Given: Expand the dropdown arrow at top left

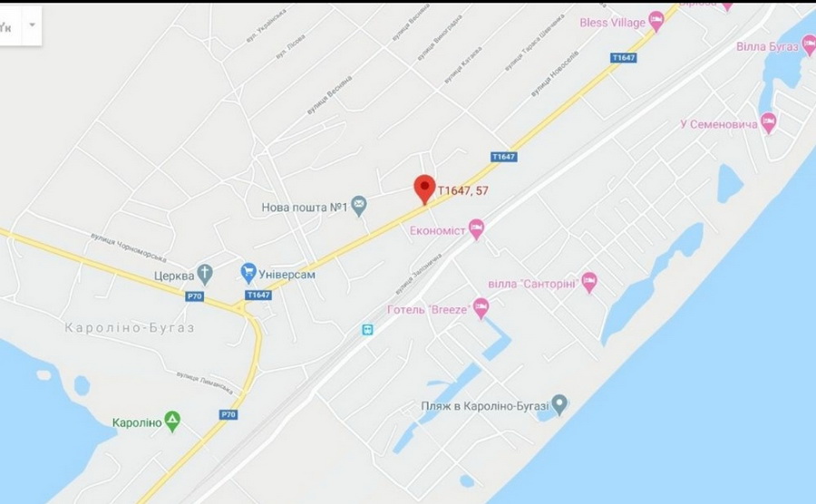Looking at the screenshot, I should 33,25.
